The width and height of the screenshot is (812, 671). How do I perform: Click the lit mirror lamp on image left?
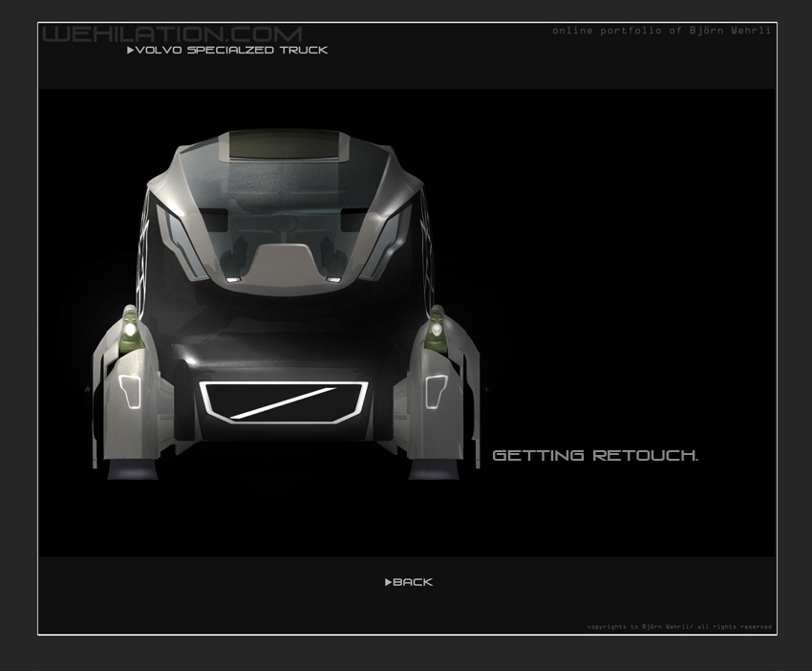tap(129, 330)
